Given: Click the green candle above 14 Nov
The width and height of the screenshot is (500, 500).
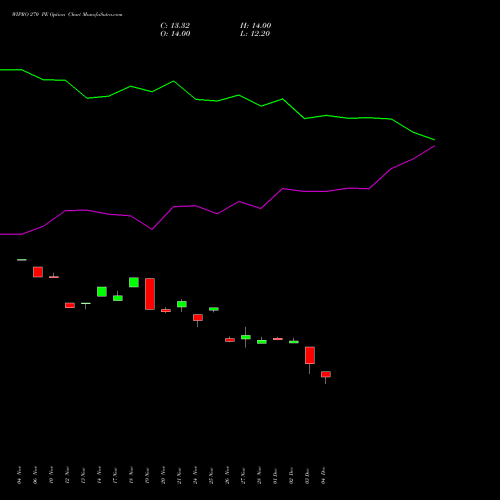Looking at the screenshot, I should tap(102, 292).
